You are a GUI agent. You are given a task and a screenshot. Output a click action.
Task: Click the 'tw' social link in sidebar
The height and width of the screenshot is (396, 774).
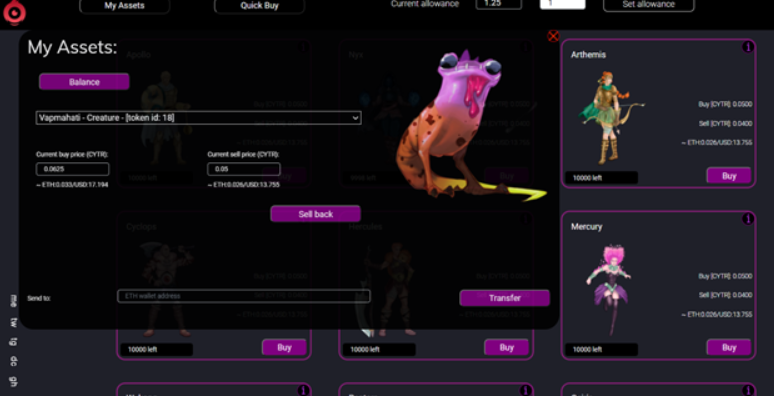click(x=13, y=322)
